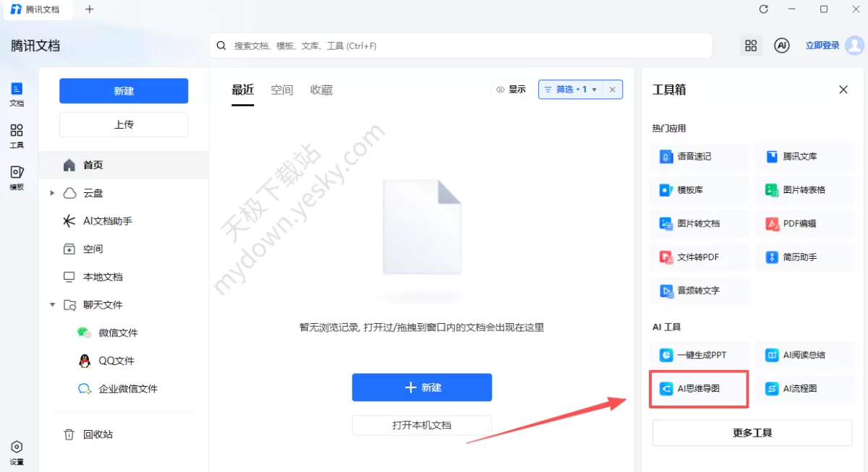This screenshot has height=472, width=868.
Task: Open the 筛选 • 1 dropdown
Action: coord(571,90)
